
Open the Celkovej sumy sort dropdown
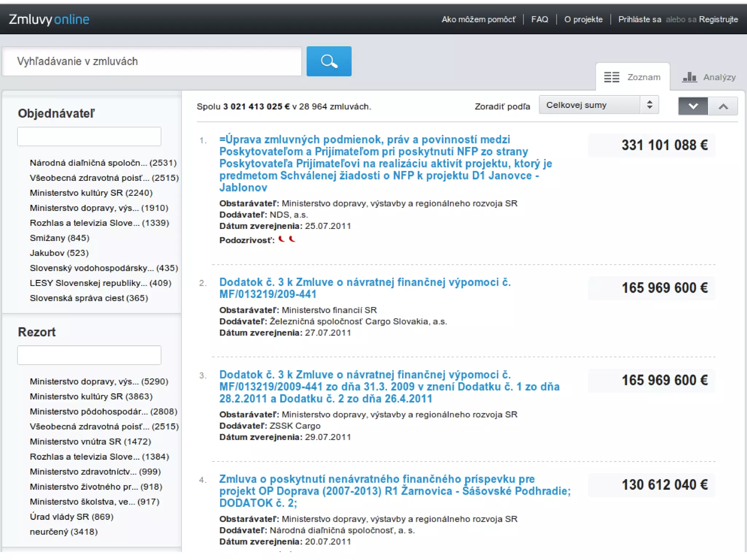tap(591, 105)
